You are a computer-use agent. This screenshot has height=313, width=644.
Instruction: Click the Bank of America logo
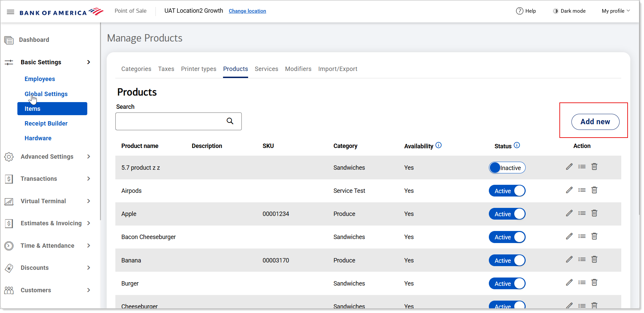[x=62, y=12]
